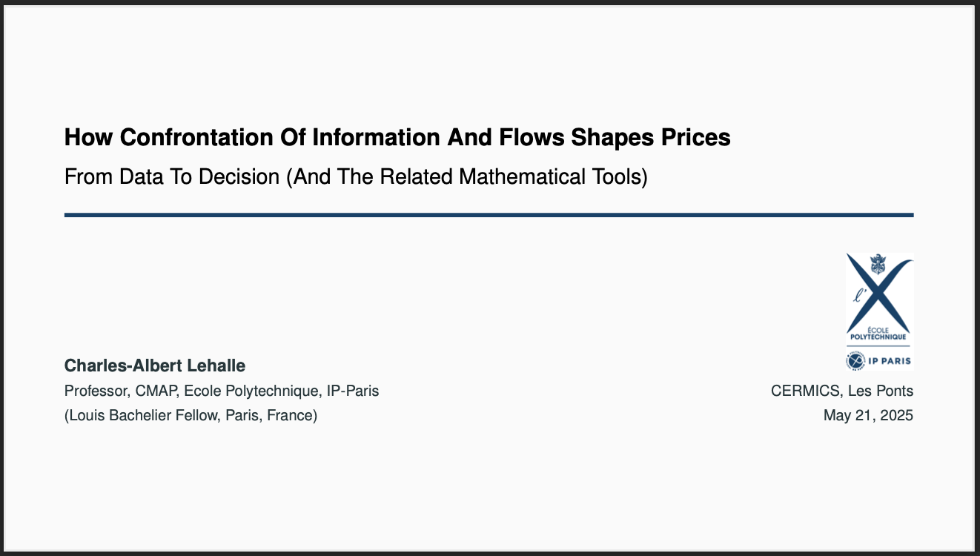Click the thick blue horizontal rule
This screenshot has width=980, height=556.
[489, 215]
